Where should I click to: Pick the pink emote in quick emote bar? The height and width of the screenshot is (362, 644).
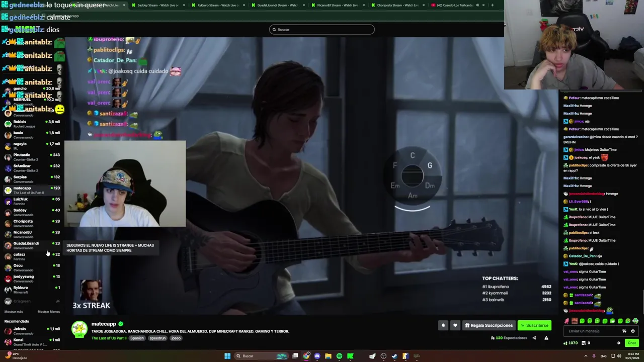coord(567,321)
